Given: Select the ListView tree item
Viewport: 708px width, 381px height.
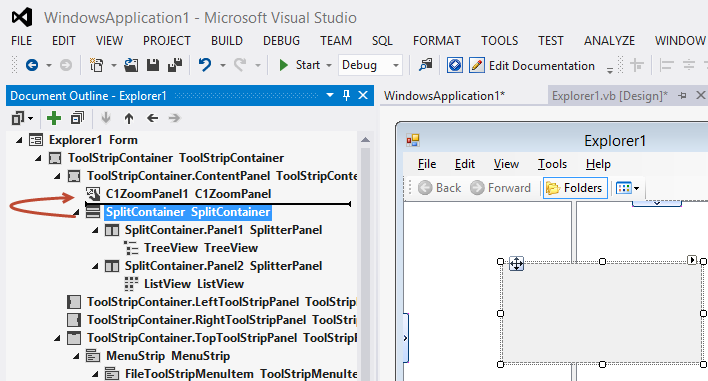Looking at the screenshot, I should click(x=194, y=284).
